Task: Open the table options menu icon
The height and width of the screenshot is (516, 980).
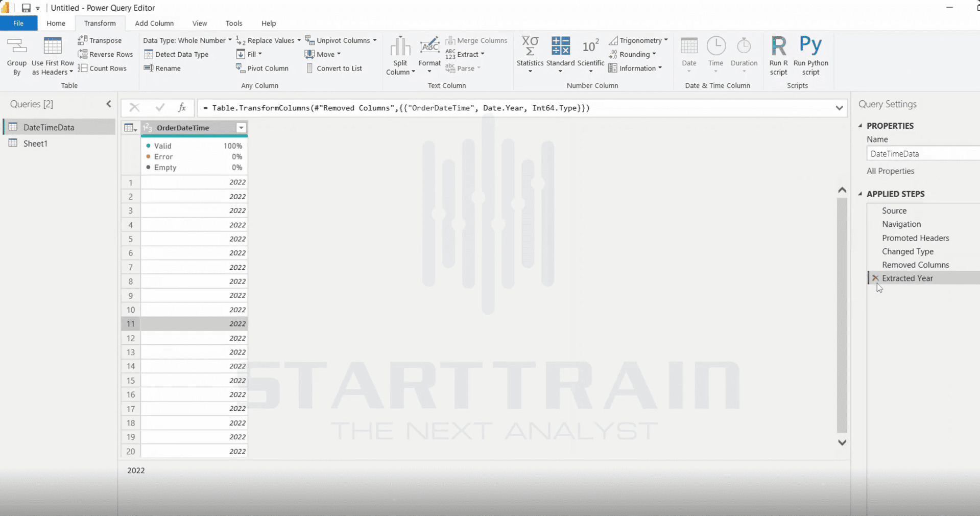Action: [131, 128]
